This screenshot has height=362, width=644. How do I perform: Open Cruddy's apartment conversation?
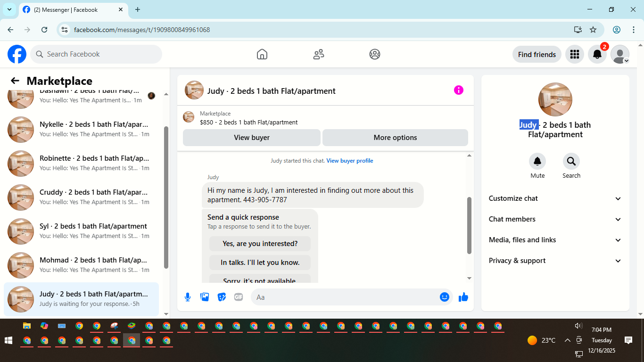click(x=81, y=197)
